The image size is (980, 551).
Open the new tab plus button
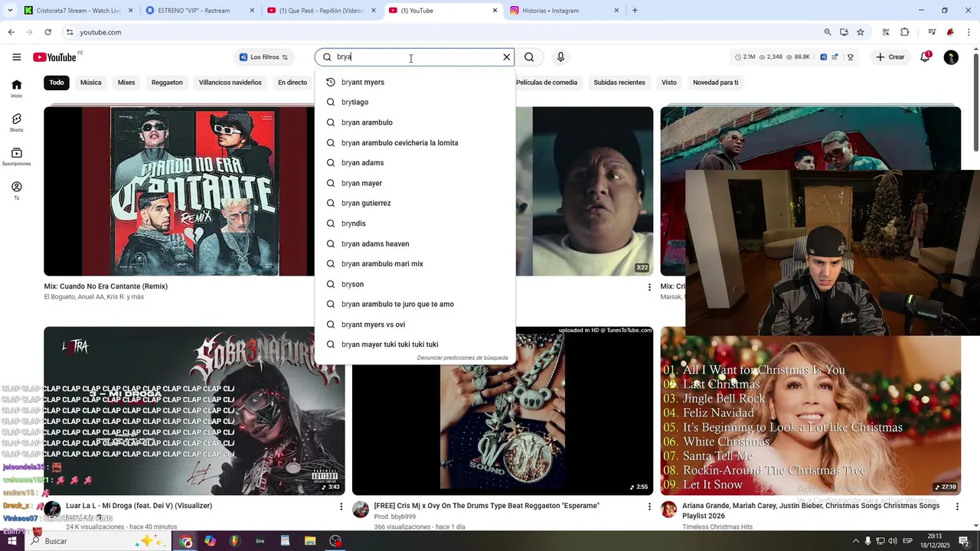635,11
